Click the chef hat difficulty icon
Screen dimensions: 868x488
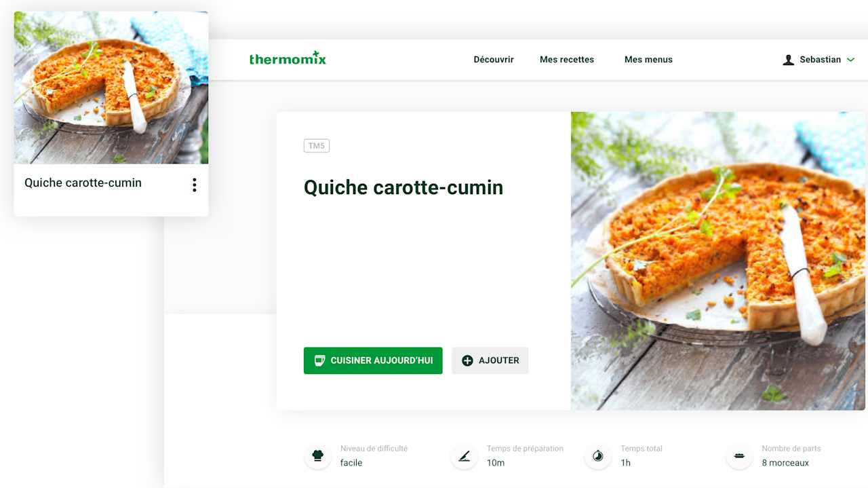pos(317,455)
